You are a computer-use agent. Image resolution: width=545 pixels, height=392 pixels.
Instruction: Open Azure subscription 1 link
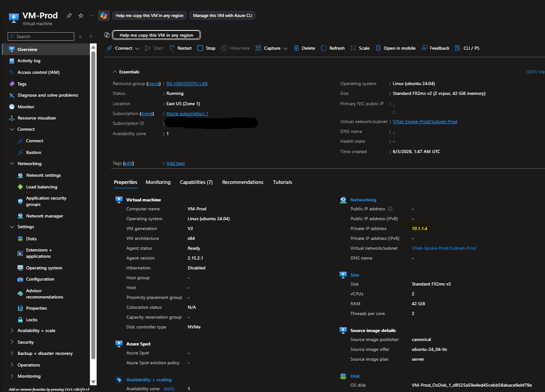click(187, 114)
